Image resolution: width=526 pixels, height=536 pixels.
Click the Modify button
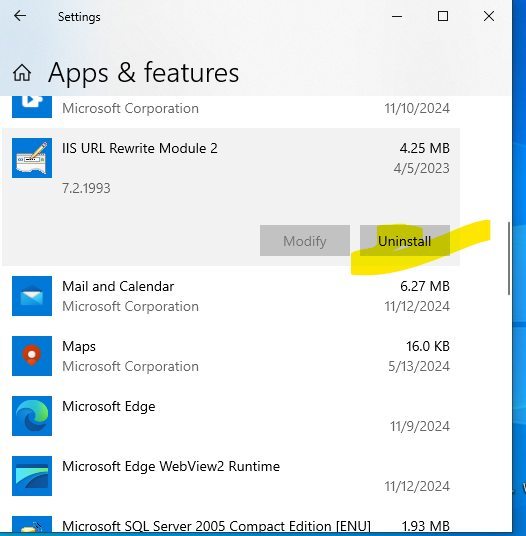(305, 241)
